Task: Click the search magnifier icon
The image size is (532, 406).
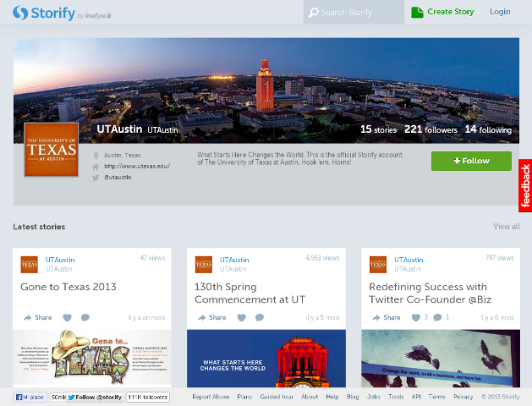Action: (x=313, y=13)
